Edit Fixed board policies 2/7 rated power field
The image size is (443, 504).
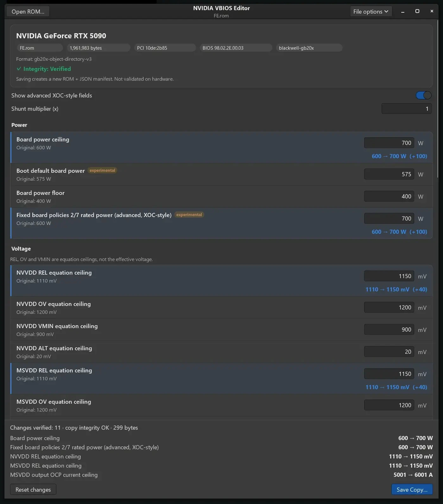click(x=389, y=219)
